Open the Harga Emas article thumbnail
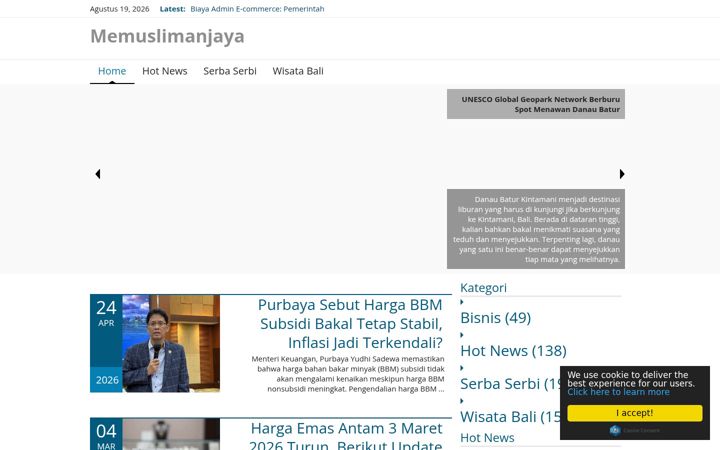Viewport: 720px width, 450px height. point(171,434)
